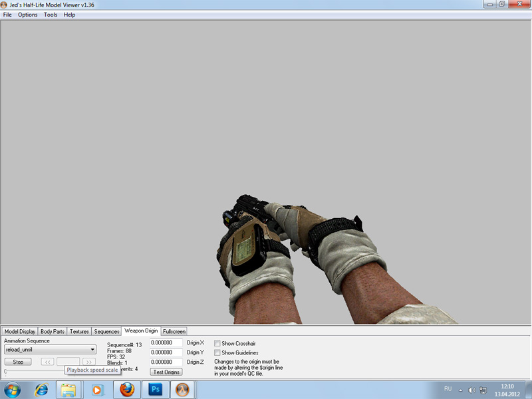Click the Test Origins button
The image size is (532, 399).
(166, 372)
